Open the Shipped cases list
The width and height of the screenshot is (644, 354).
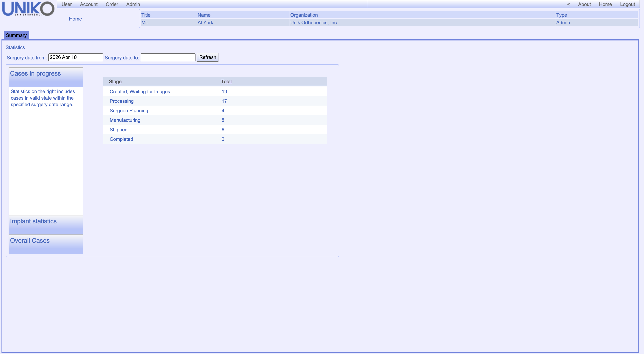pos(118,129)
